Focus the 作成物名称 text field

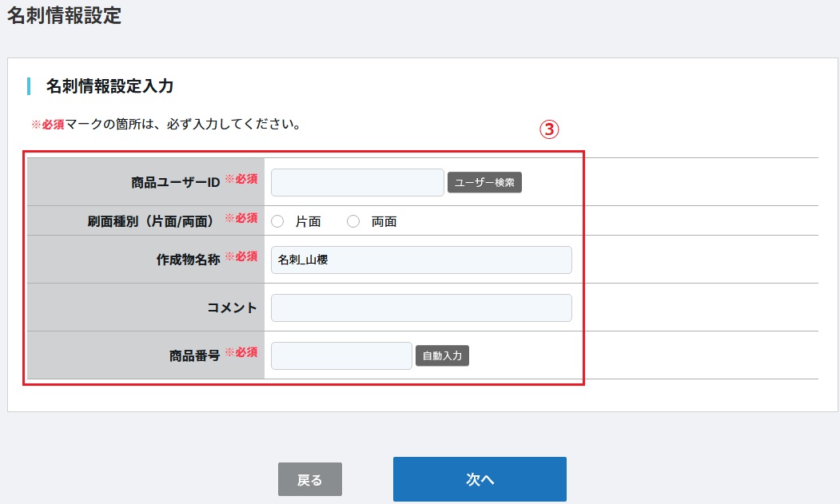pyautogui.click(x=421, y=260)
